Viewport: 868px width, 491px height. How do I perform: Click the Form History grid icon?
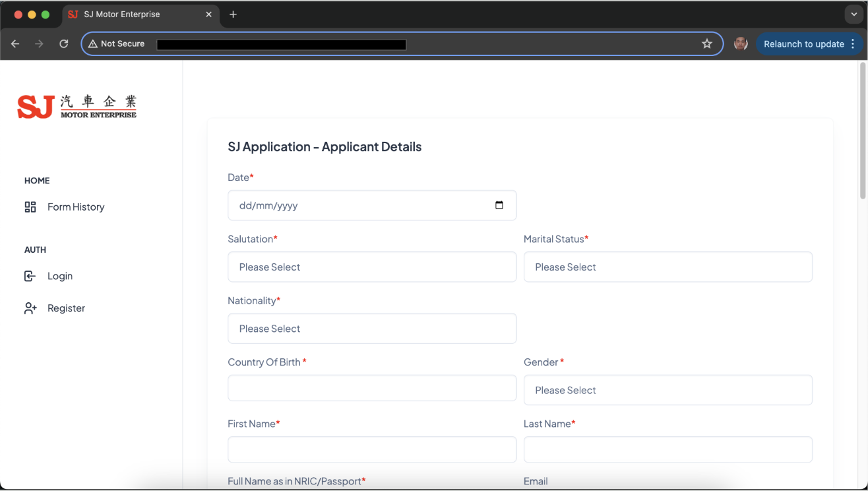pos(30,207)
